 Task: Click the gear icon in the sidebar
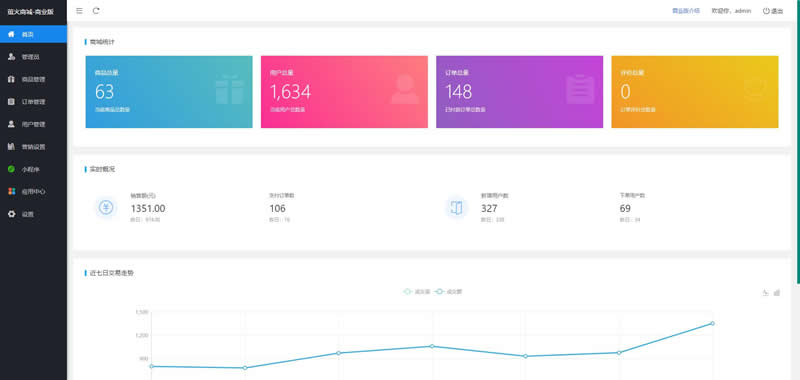(x=11, y=214)
